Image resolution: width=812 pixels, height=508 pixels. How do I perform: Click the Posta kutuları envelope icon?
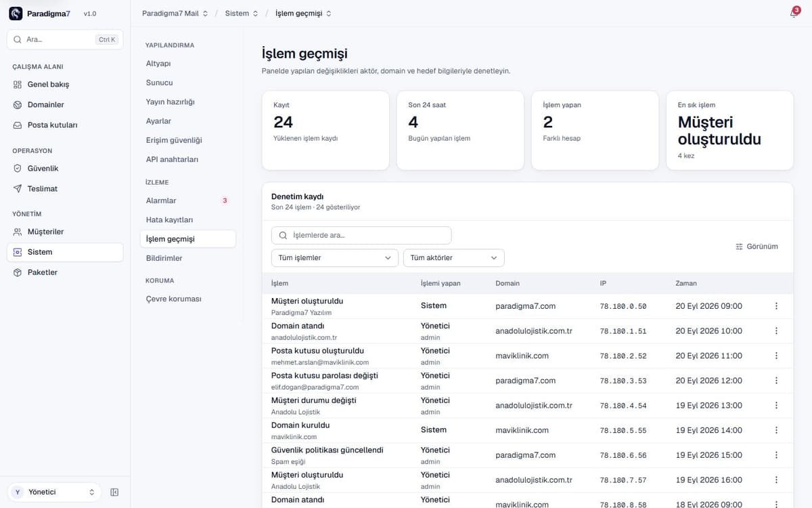pyautogui.click(x=18, y=125)
